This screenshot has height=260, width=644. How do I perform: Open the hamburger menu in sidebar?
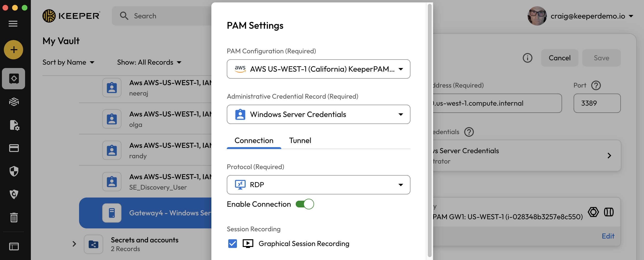pyautogui.click(x=13, y=24)
